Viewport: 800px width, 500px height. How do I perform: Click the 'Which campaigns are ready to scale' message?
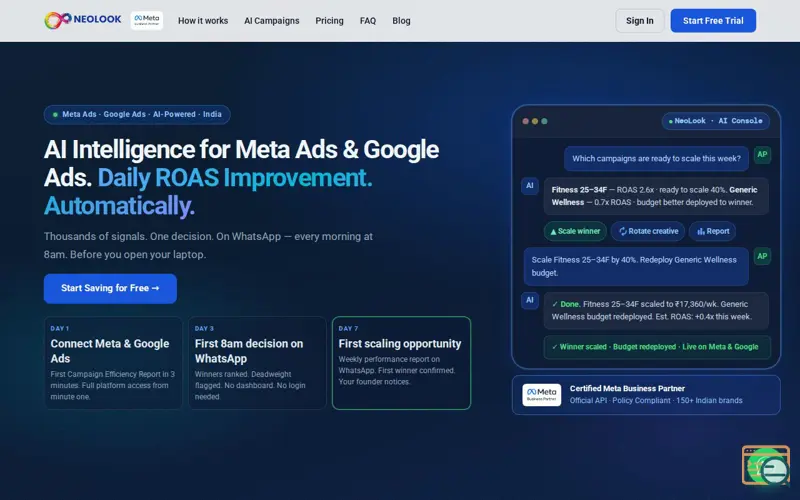(656, 159)
